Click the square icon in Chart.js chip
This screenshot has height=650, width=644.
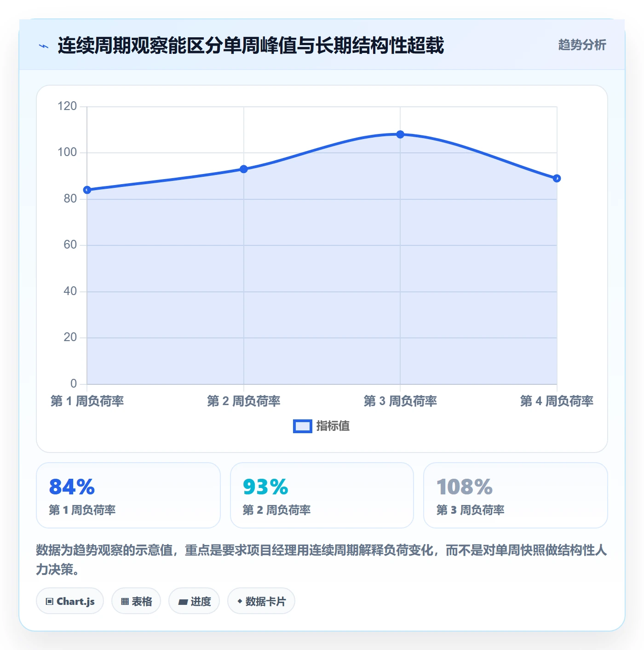coord(50,602)
